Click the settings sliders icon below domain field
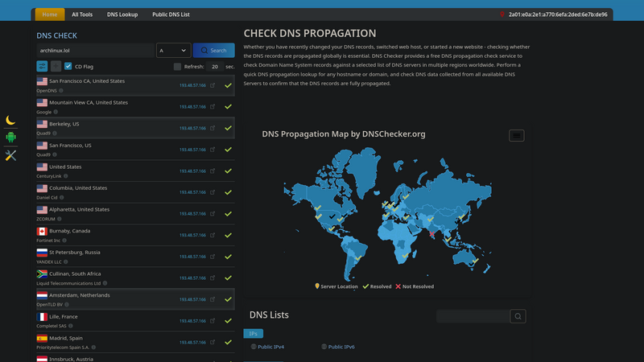The height and width of the screenshot is (362, 644). coord(42,66)
